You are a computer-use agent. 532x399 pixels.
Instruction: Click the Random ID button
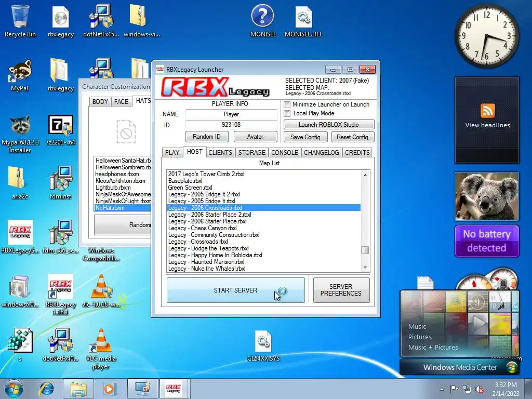[x=207, y=137]
